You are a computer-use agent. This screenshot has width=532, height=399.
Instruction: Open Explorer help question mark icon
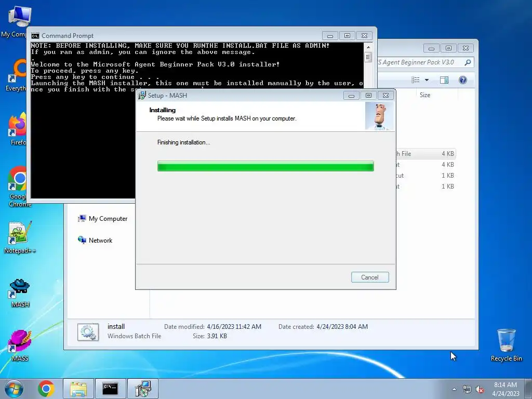point(463,79)
